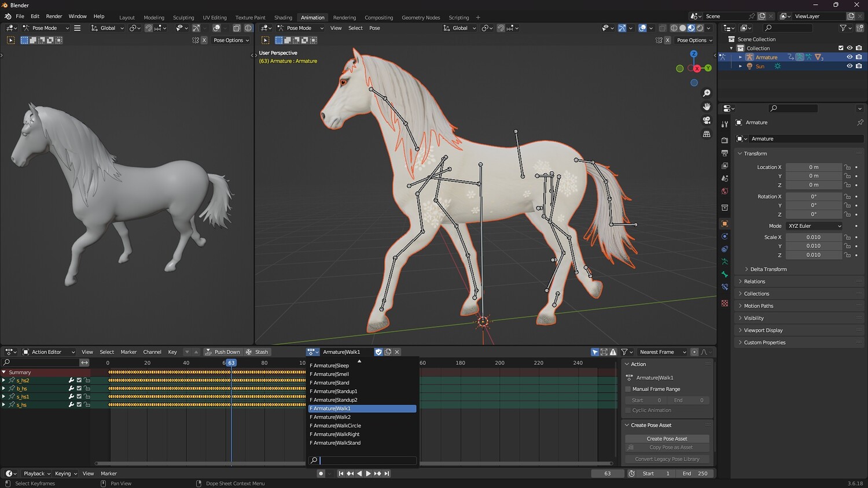Hide the Sun object in outliner
The image size is (868, 488).
[849, 66]
